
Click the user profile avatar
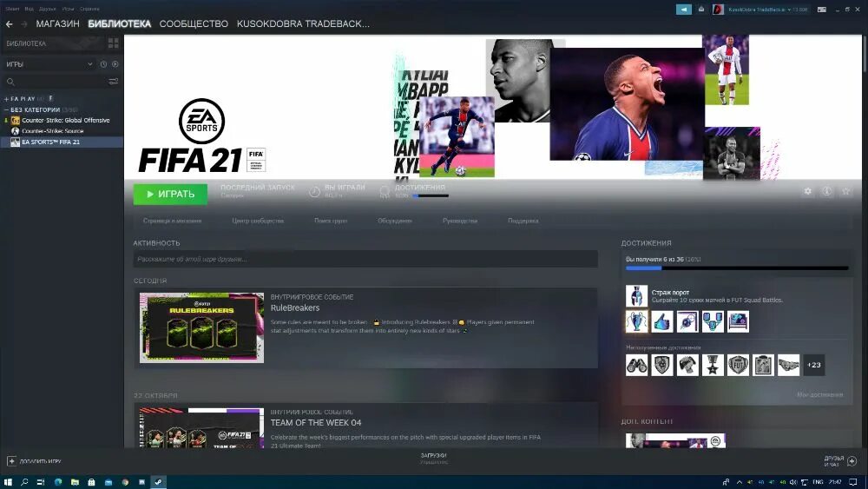tap(718, 10)
